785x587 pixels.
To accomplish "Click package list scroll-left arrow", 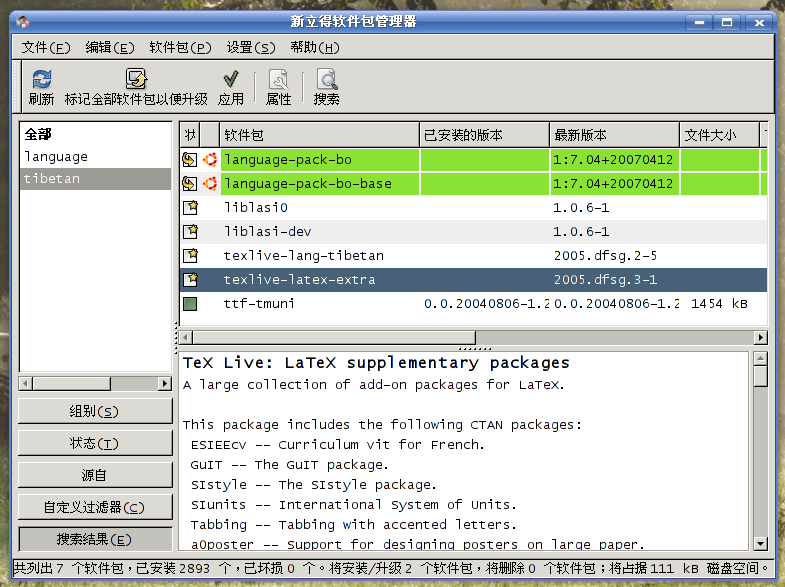I will point(186,337).
